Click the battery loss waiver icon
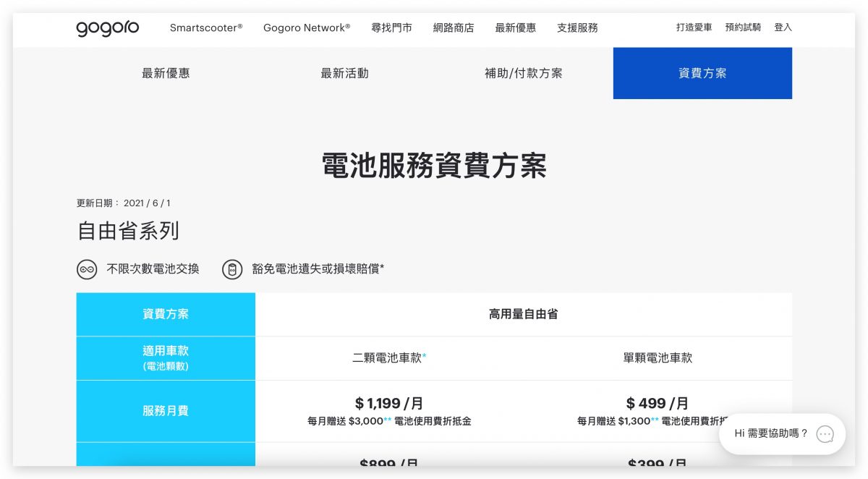868x479 pixels. [232, 269]
